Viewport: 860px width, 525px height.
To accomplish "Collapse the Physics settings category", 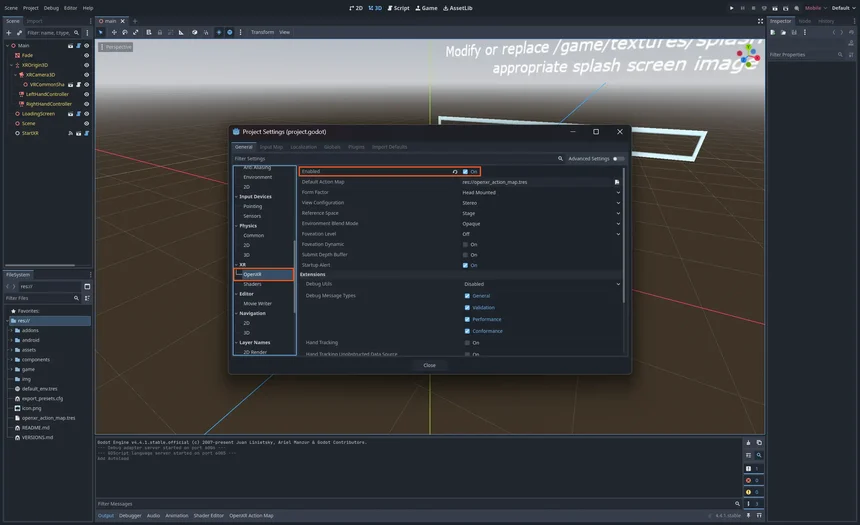I will point(236,226).
